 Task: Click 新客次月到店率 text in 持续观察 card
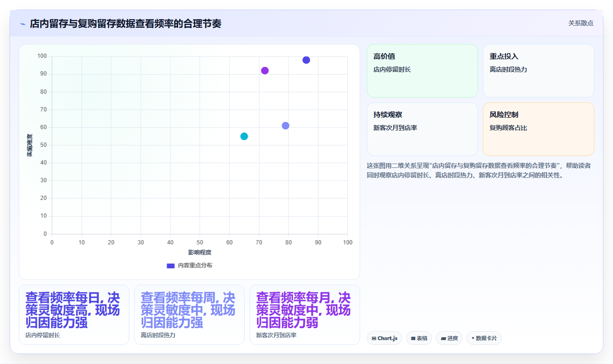(x=395, y=128)
